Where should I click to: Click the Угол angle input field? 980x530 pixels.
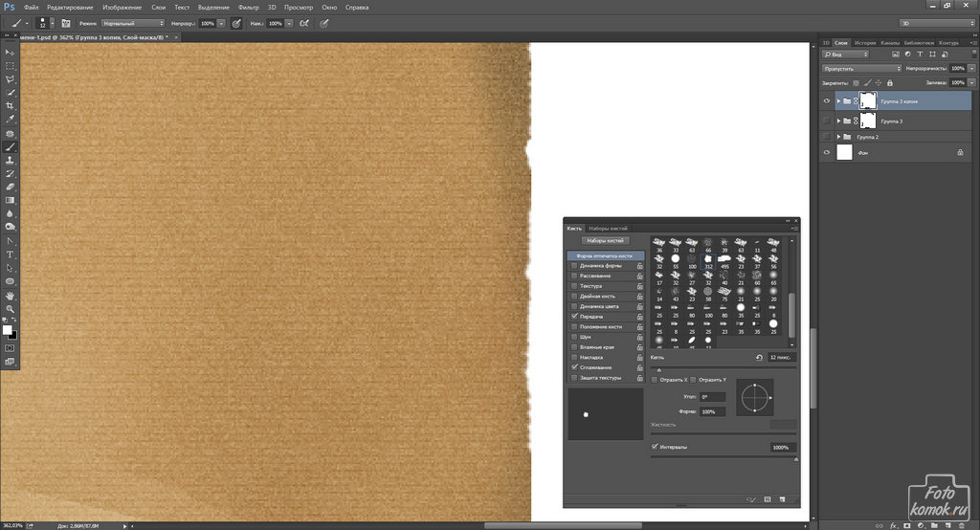712,396
